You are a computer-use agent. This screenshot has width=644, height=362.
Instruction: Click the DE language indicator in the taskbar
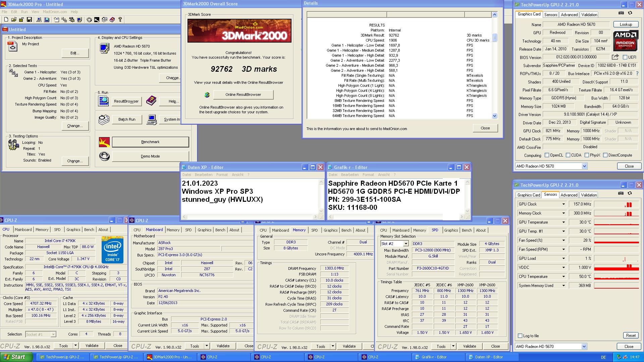(x=603, y=357)
